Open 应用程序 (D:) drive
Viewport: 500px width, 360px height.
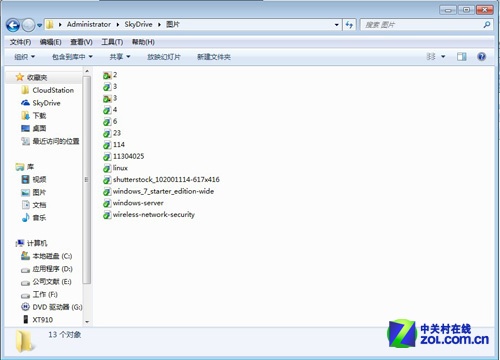point(52,269)
